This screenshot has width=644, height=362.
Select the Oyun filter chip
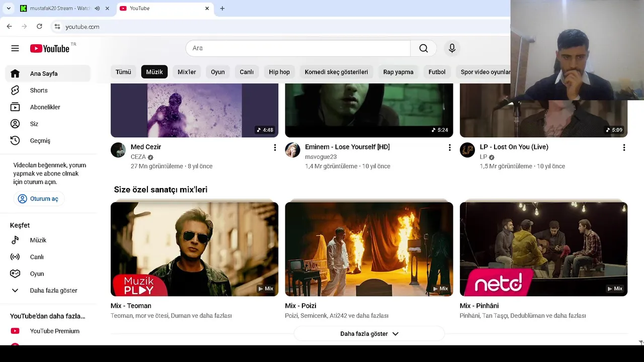pyautogui.click(x=218, y=72)
